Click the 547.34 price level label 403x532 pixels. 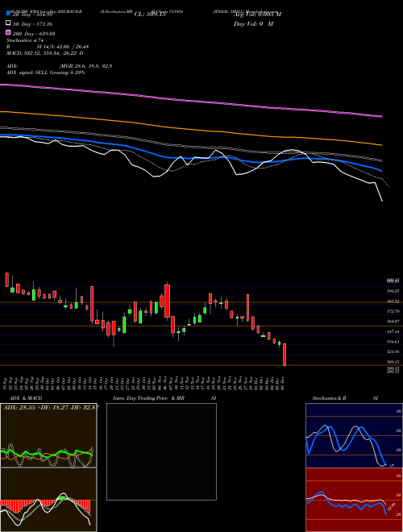click(393, 331)
